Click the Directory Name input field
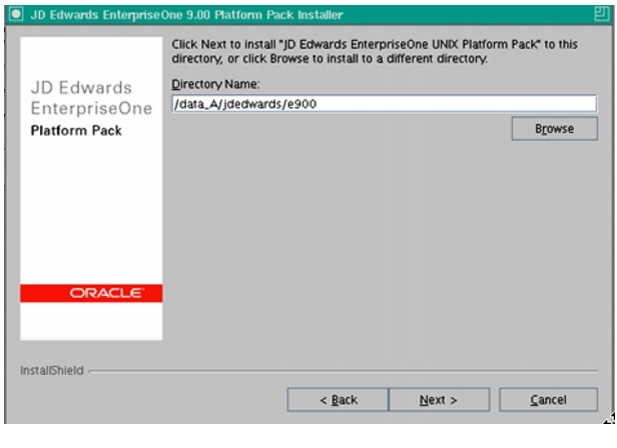The height and width of the screenshot is (448, 617). [384, 104]
